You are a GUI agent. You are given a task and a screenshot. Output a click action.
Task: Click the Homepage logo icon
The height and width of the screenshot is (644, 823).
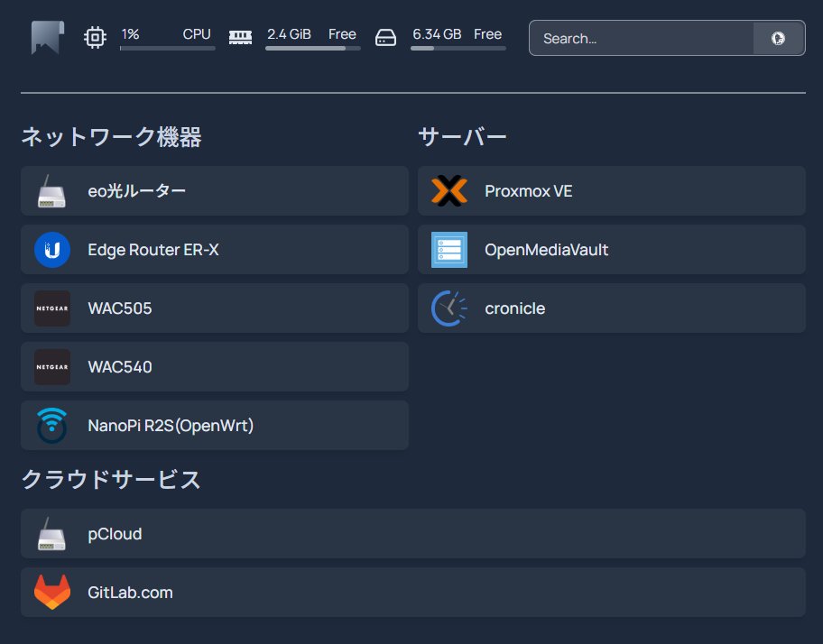(47, 37)
